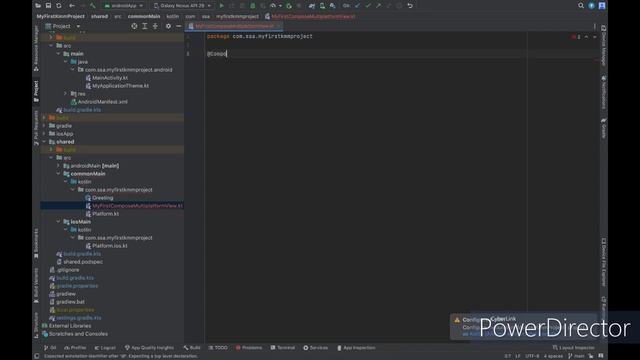Open Galaxy Nexus API 29 device dropdown
Screen dimensions: 640x360
[x=182, y=6]
